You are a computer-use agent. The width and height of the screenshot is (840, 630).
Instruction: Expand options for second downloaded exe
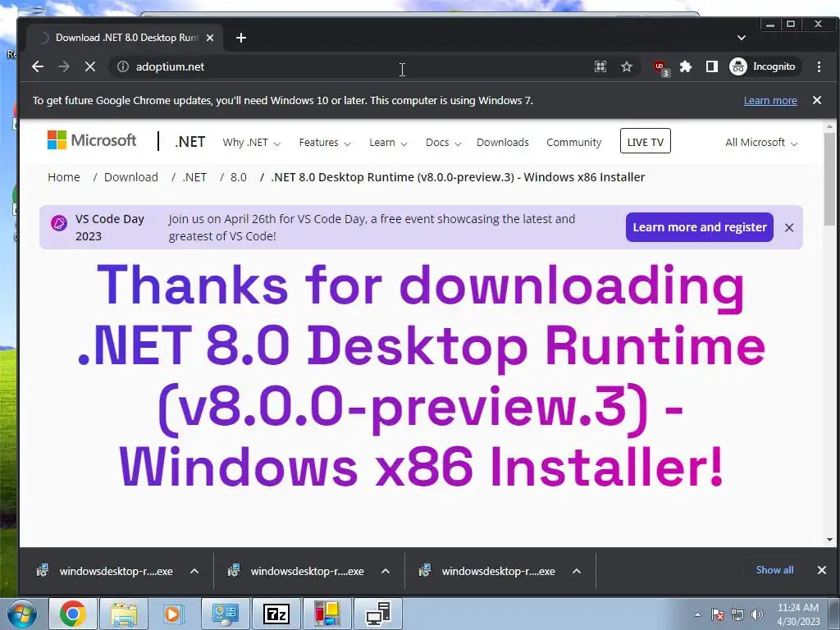click(x=386, y=571)
